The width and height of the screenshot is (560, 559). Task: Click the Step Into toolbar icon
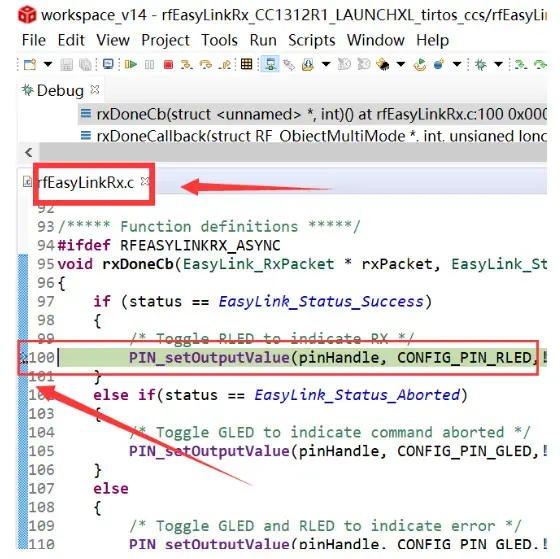[186, 65]
